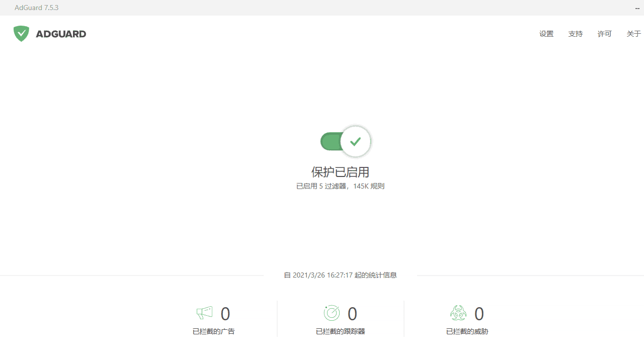Viewport: 644px width, 362px height.
Task: Open the 许可 license page
Action: coord(604,34)
